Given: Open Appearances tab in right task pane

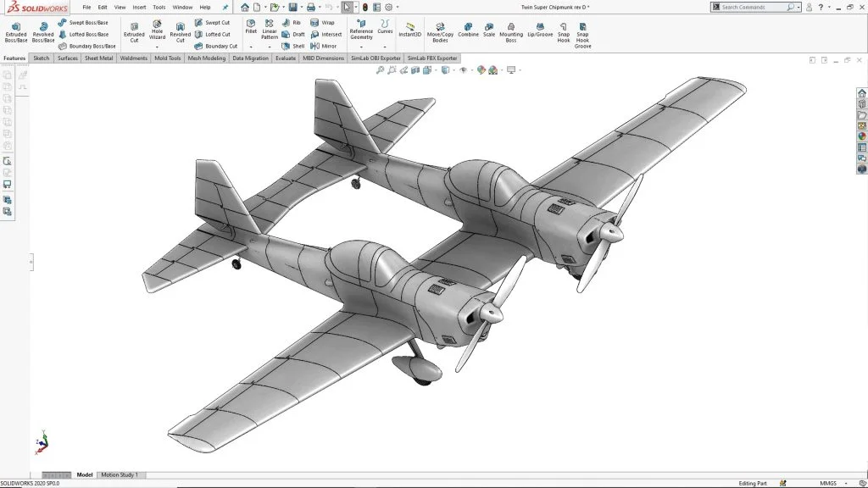Looking at the screenshot, I should pos(862,136).
